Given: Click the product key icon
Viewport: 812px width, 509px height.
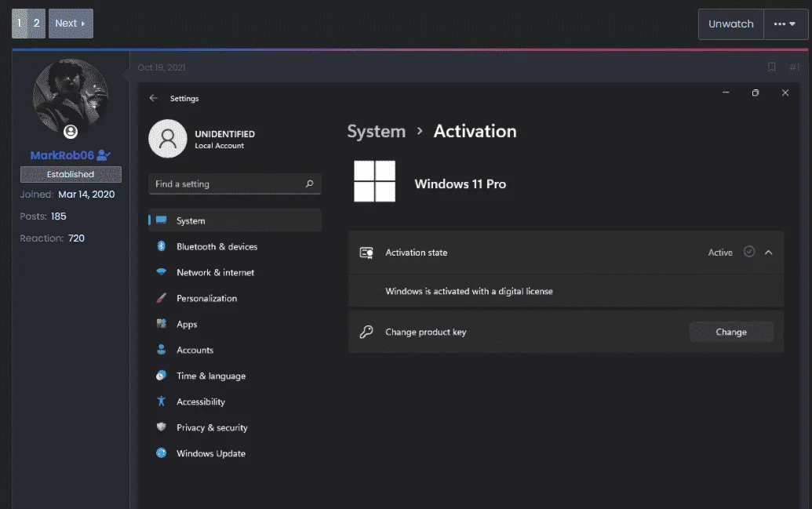Looking at the screenshot, I should click(366, 332).
